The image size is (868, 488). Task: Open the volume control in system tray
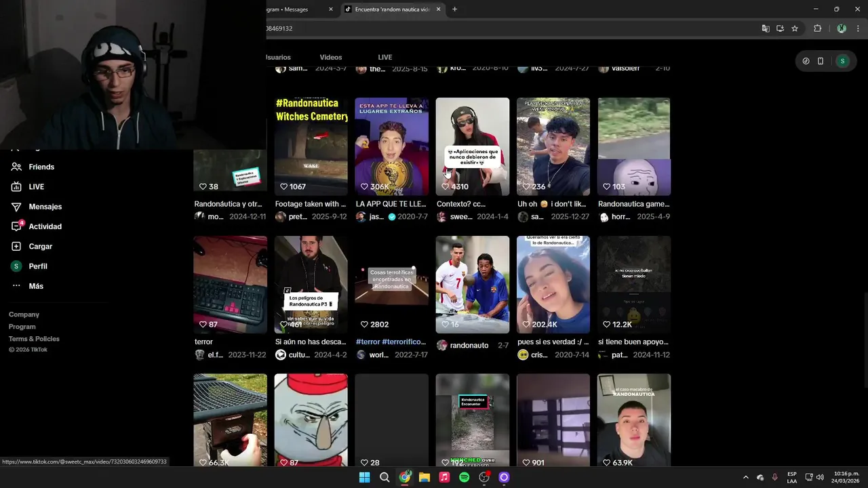coord(820,477)
